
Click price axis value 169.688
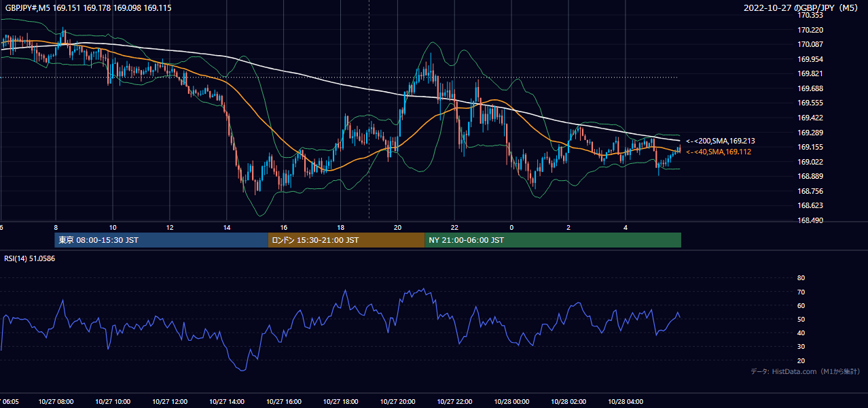click(x=810, y=88)
